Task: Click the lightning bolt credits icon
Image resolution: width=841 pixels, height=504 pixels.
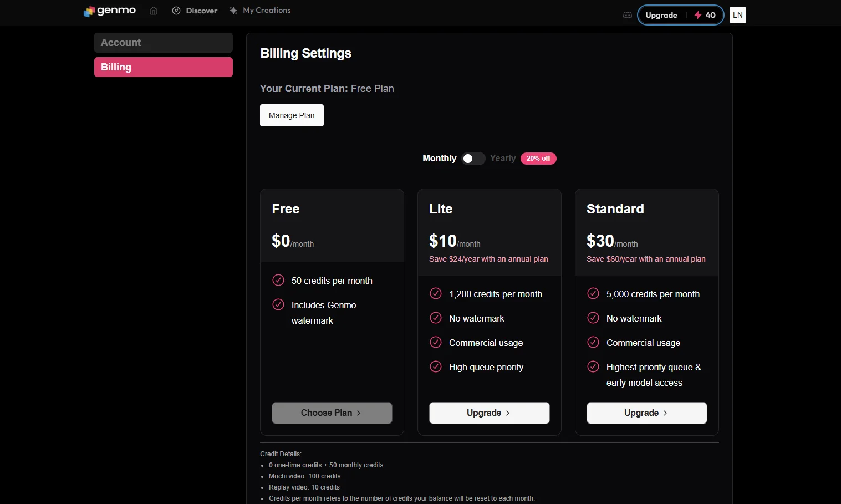Action: (698, 15)
